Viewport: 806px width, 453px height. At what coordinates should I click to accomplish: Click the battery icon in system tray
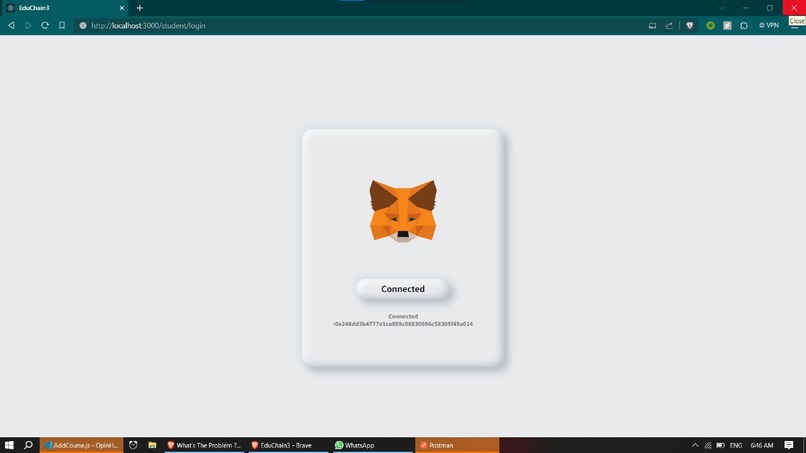coord(721,445)
